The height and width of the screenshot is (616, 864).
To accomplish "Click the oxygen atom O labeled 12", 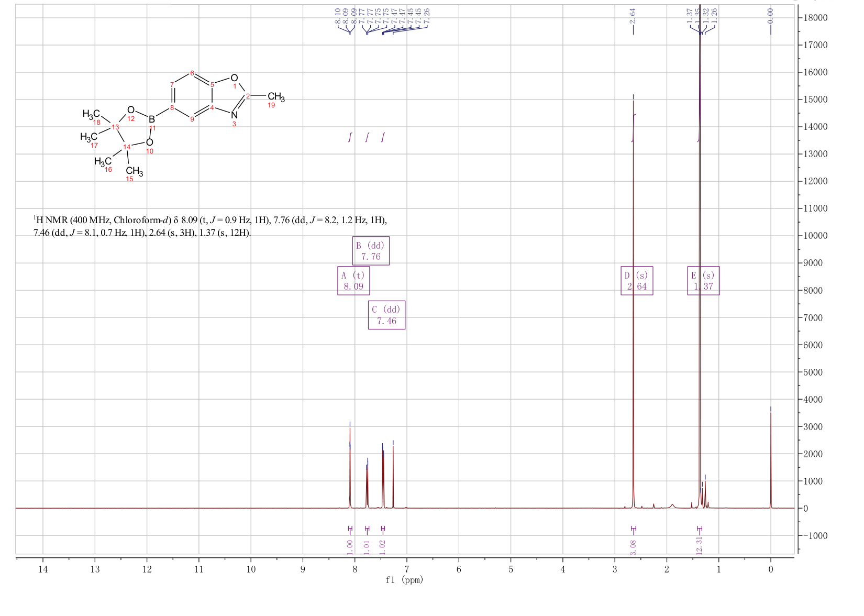I will point(131,110).
